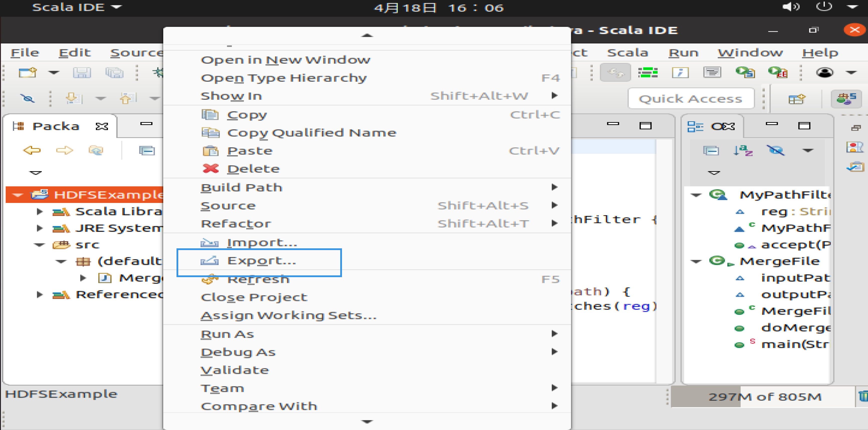Toggle Hide Fields eye icon in Outline
868x430 pixels.
pyautogui.click(x=776, y=150)
